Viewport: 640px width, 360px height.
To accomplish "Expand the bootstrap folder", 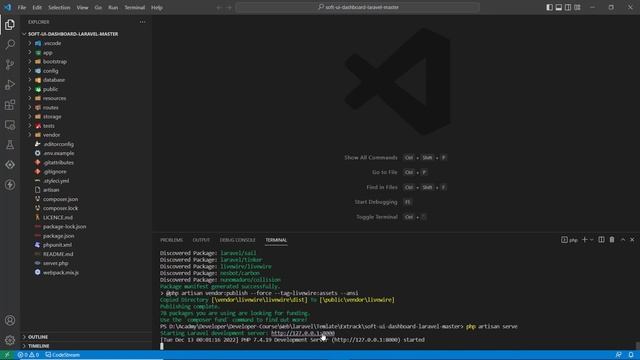I will 86,62.
